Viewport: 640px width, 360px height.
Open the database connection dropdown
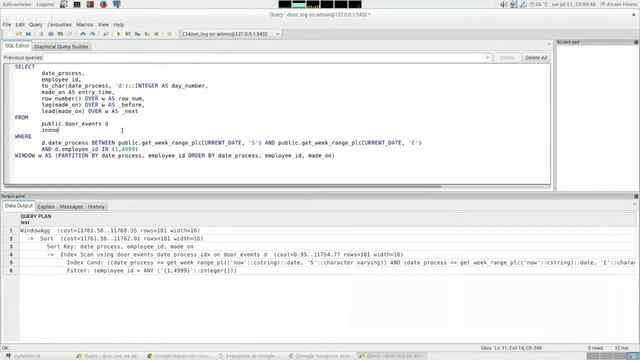pyautogui.click(x=230, y=34)
